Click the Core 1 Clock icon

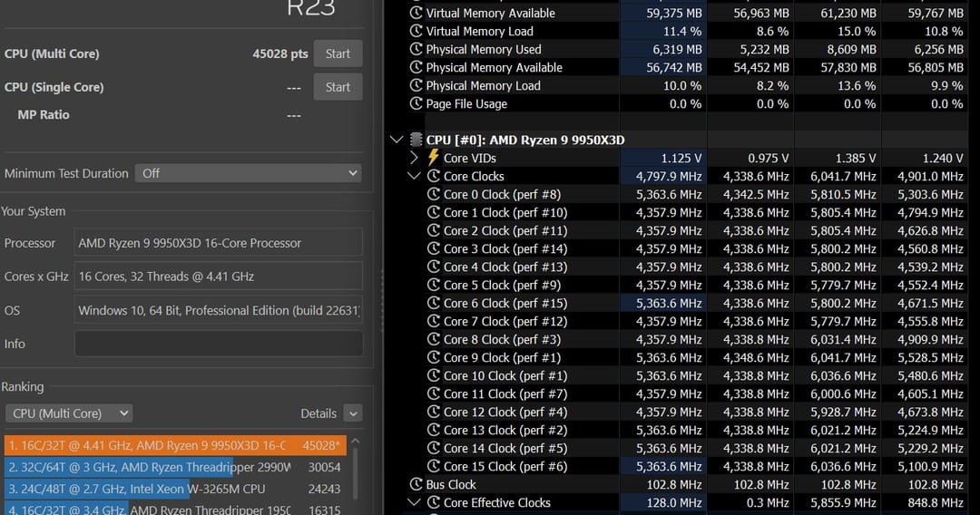pyautogui.click(x=433, y=211)
